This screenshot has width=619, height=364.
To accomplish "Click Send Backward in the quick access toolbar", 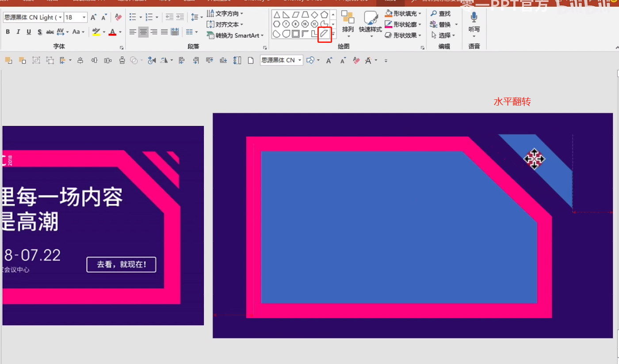I will 22,60.
